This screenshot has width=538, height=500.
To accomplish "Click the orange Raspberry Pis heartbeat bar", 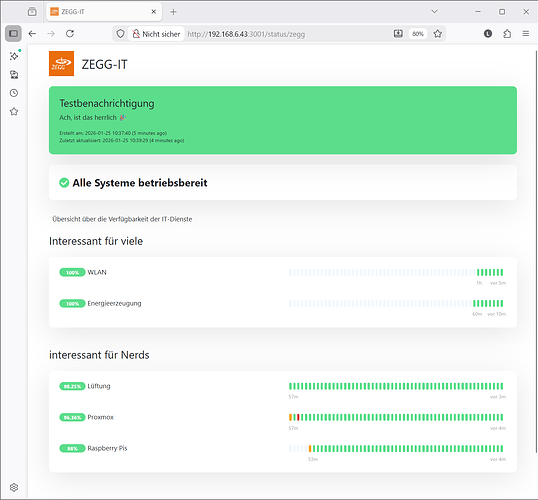I will click(x=310, y=449).
